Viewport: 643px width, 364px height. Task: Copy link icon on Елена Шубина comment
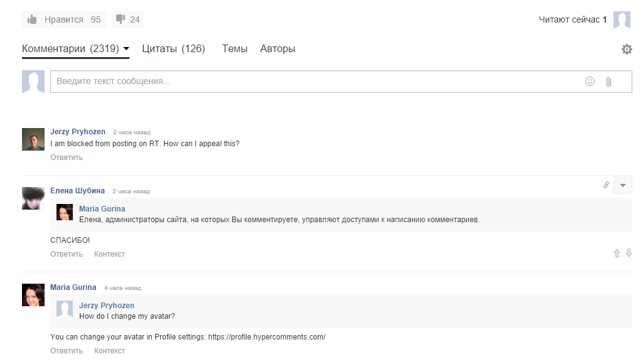click(606, 185)
